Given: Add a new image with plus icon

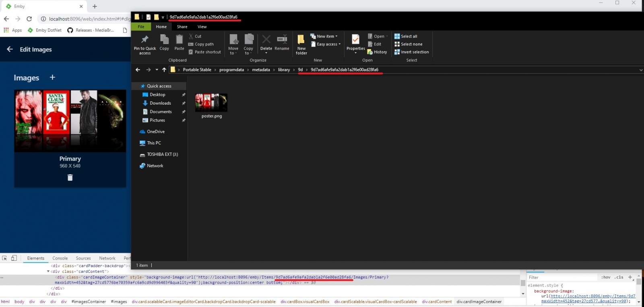Looking at the screenshot, I should [52, 77].
